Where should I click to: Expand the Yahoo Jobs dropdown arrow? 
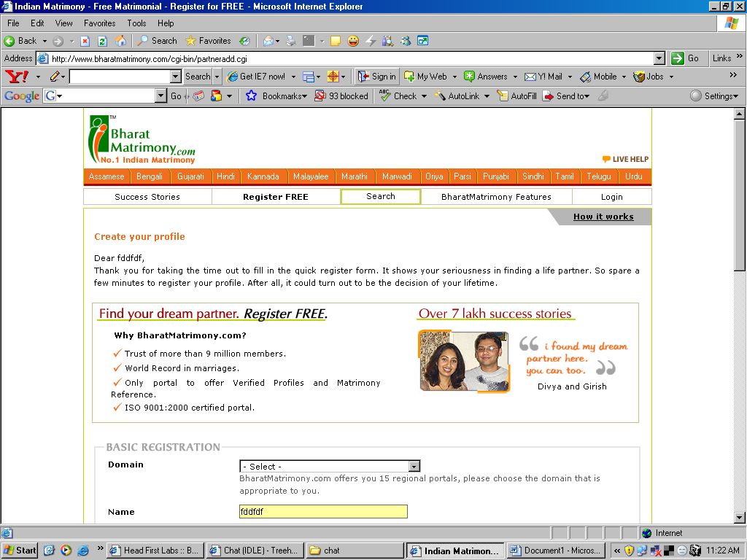(671, 77)
